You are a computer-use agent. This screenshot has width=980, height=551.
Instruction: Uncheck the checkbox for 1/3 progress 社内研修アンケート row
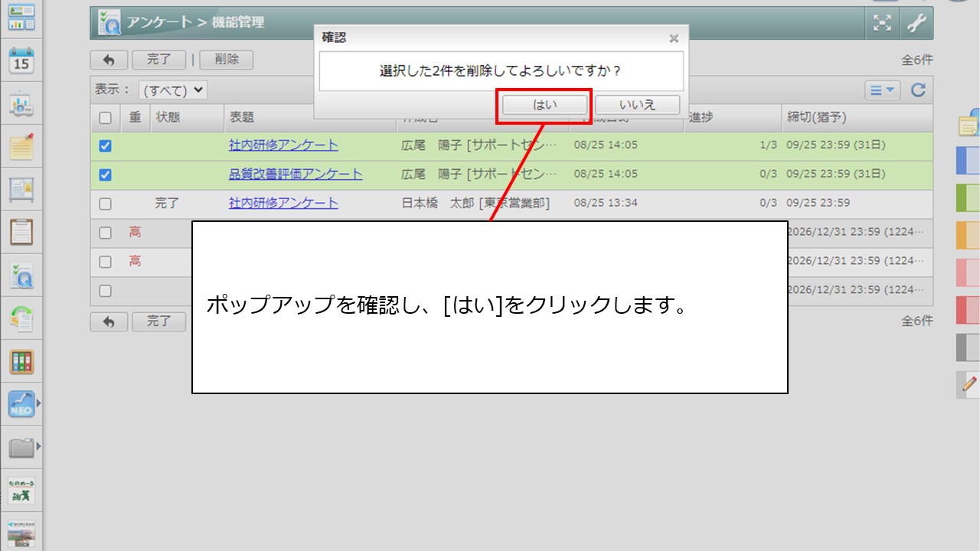pyautogui.click(x=106, y=146)
